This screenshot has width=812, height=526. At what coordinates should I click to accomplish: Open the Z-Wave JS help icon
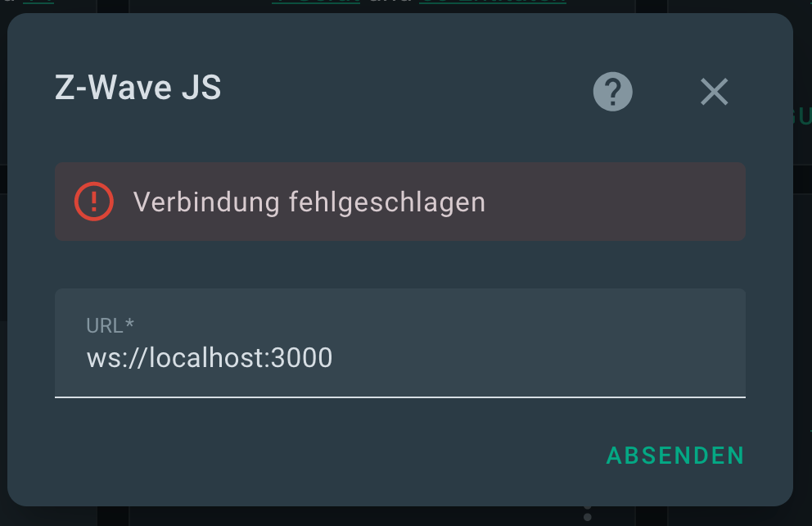point(612,91)
